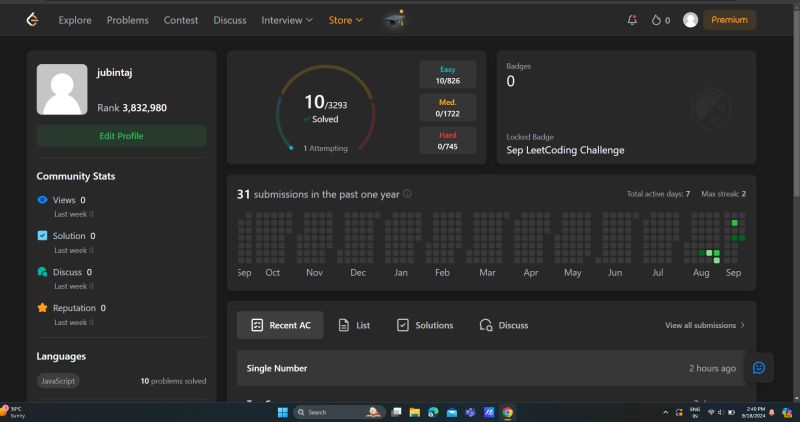Viewport: 800px width, 422px height.
Task: Click Chrome icon in taskbar
Action: [x=507, y=412]
